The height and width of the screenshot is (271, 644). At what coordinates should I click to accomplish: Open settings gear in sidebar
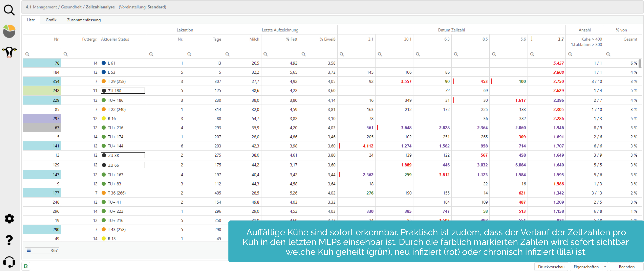coord(9,218)
